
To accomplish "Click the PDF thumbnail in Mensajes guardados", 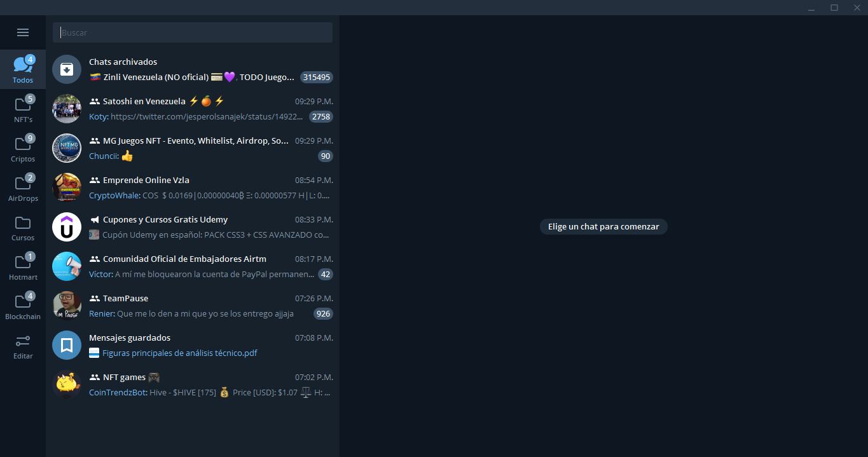I will click(94, 353).
